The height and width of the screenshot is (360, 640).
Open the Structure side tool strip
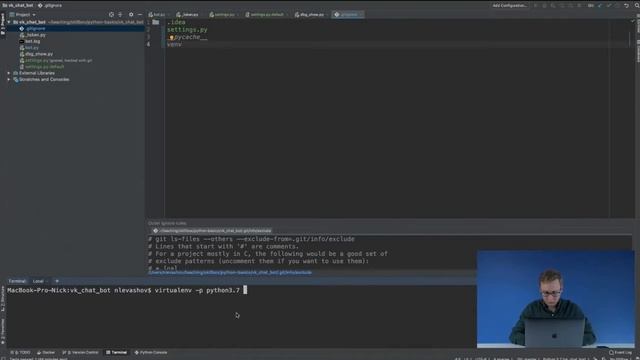2,299
